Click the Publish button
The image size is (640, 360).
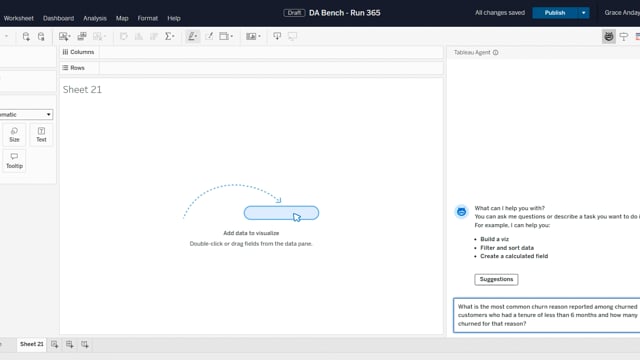[555, 13]
